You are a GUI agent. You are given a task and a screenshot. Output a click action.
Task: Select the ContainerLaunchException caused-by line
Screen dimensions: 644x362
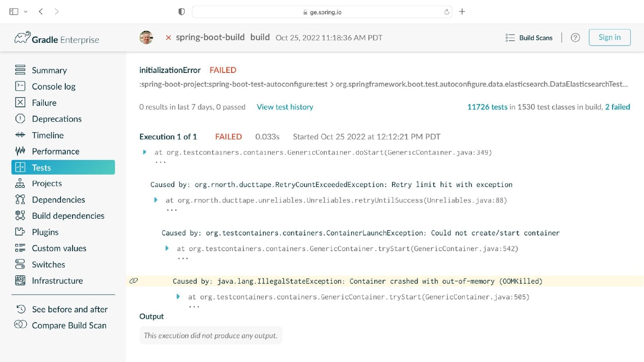(361, 233)
